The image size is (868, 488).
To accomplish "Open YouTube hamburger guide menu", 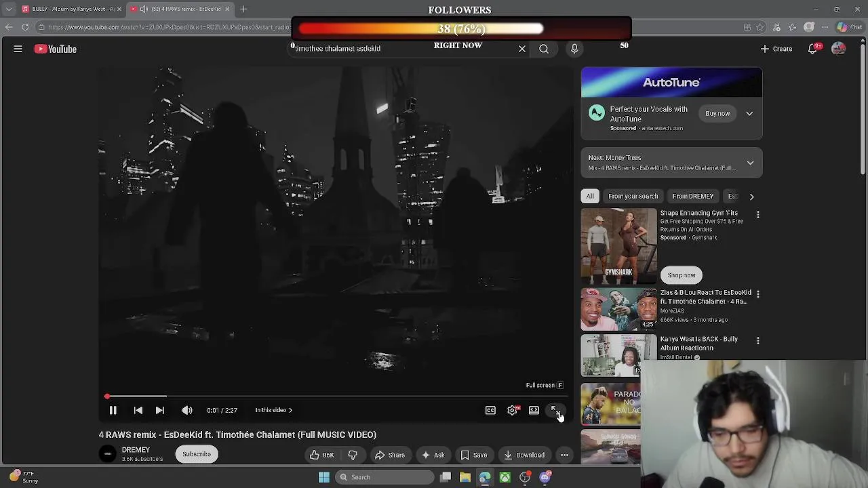I will pyautogui.click(x=18, y=49).
